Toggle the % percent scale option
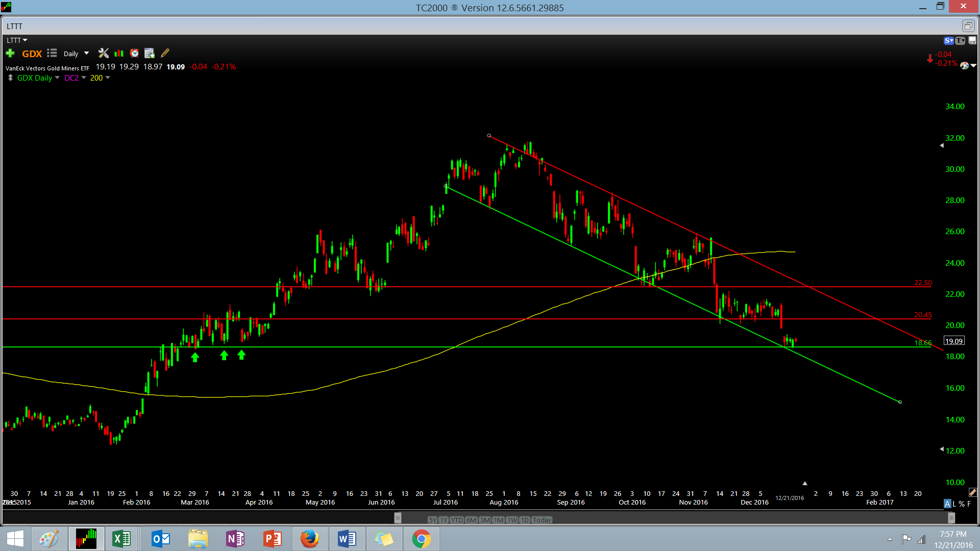 pos(962,504)
